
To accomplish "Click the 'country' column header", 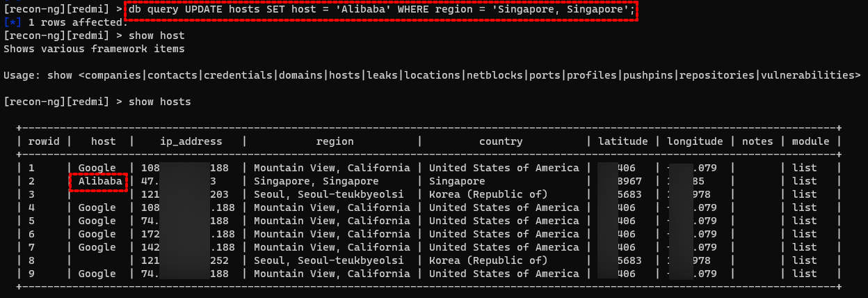I will pyautogui.click(x=501, y=141).
